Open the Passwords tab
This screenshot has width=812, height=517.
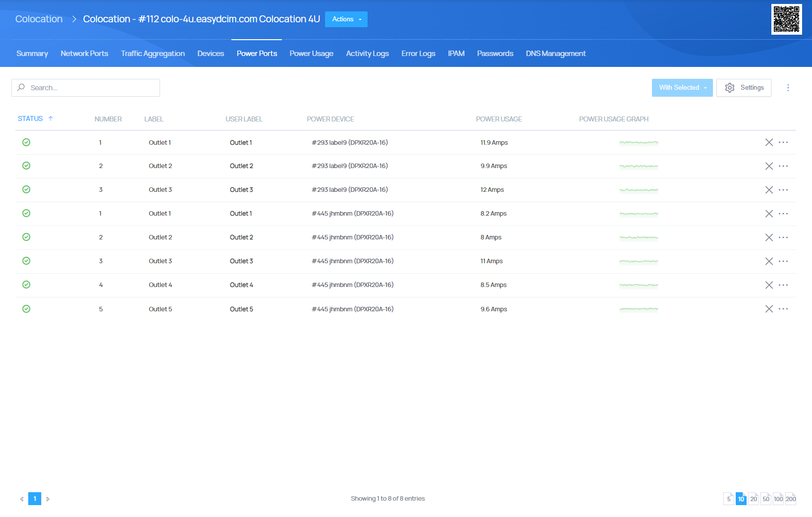pos(495,54)
